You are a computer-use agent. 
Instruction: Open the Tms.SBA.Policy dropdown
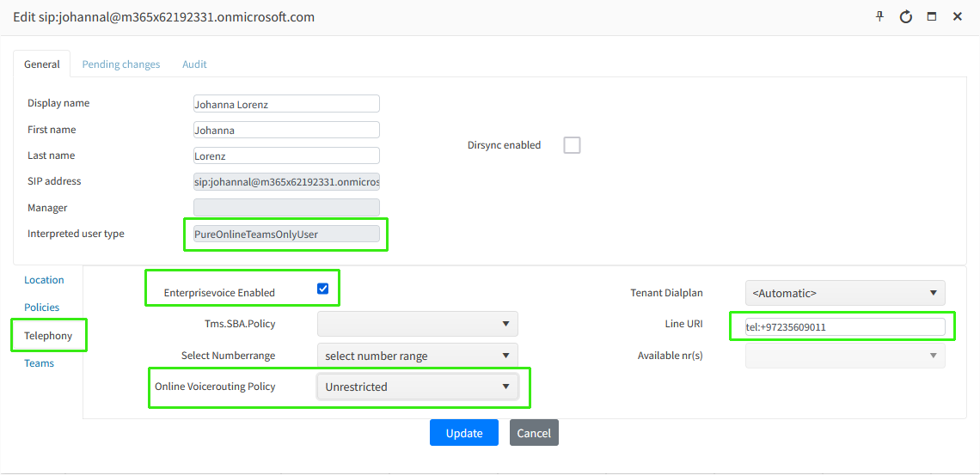tap(418, 323)
